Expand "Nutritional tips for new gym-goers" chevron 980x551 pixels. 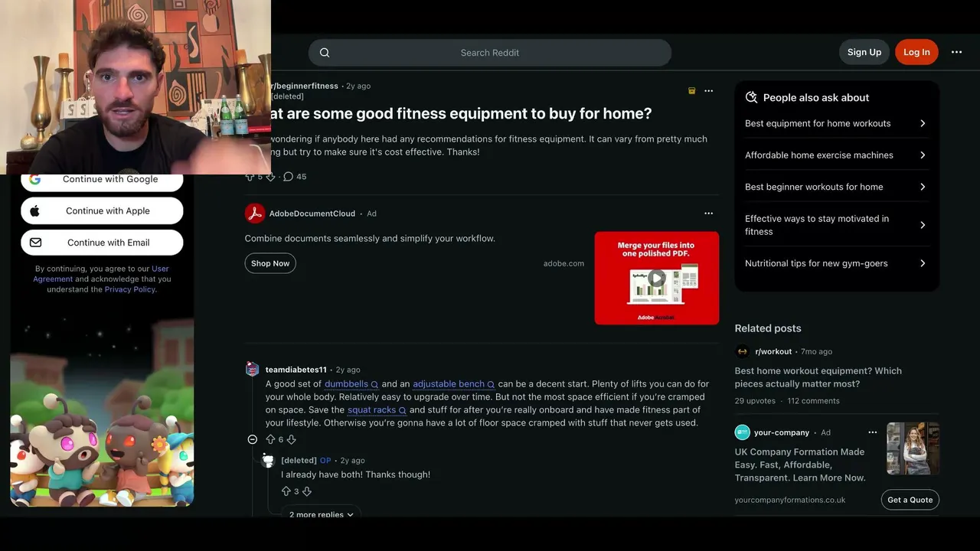click(923, 263)
